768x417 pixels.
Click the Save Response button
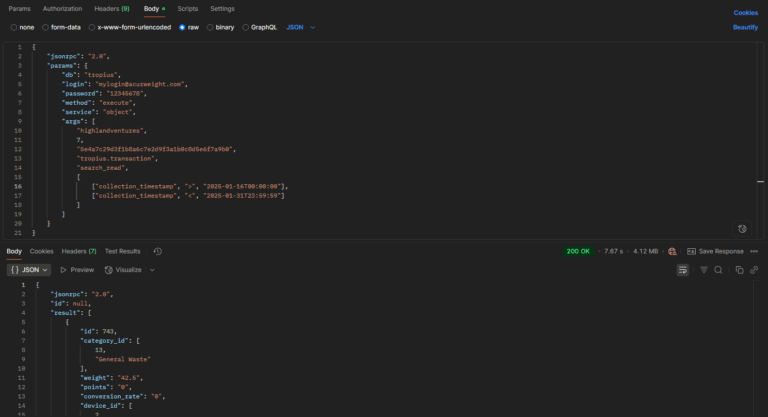(715, 251)
